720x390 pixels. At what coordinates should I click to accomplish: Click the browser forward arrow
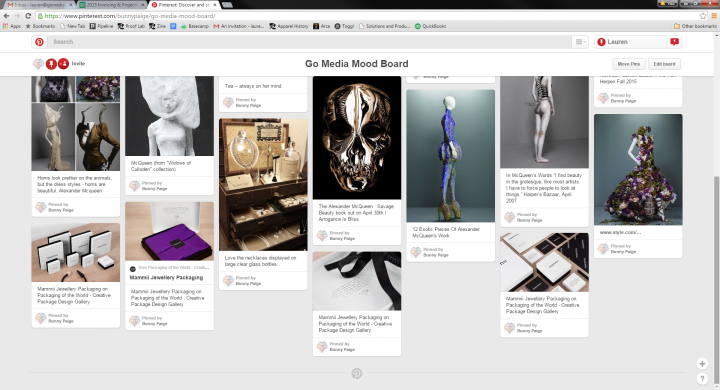click(17, 16)
